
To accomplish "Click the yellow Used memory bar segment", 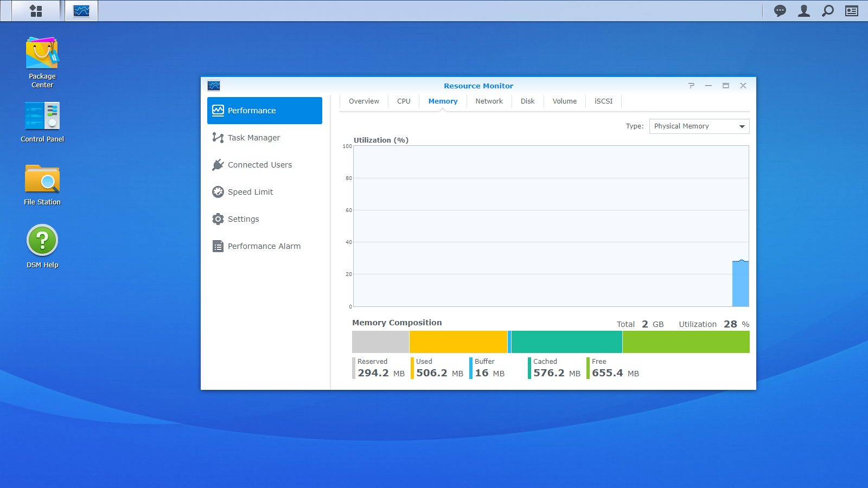I will tap(458, 342).
